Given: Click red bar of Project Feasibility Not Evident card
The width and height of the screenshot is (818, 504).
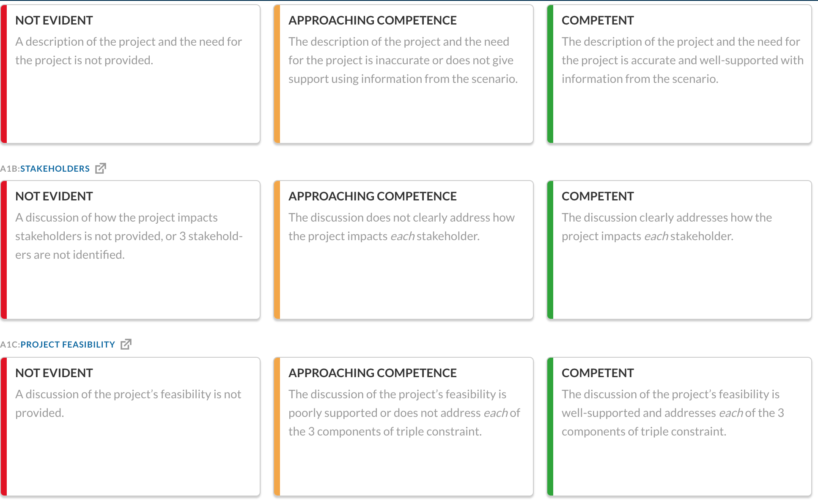Looking at the screenshot, I should [x=4, y=427].
